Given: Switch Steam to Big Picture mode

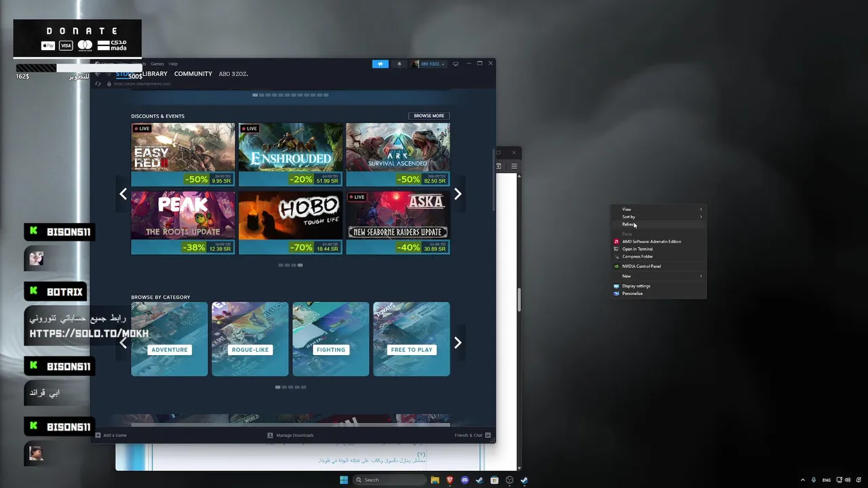Looking at the screenshot, I should point(456,64).
